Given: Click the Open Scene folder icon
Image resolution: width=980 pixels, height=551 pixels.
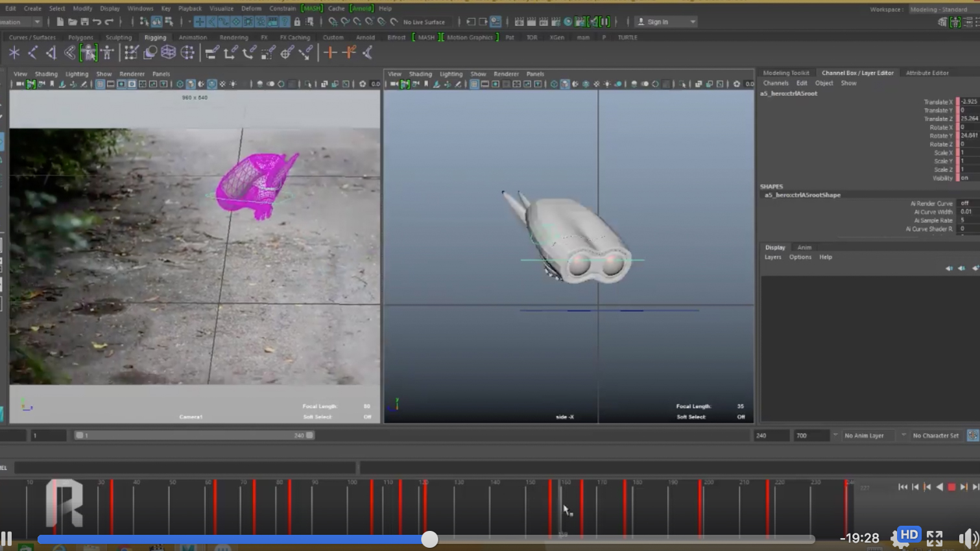Looking at the screenshot, I should click(72, 22).
